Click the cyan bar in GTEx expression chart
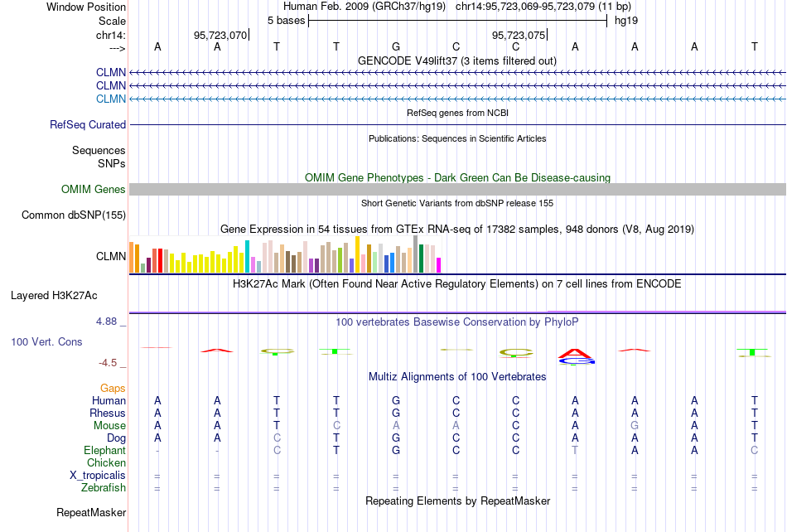 tap(247, 256)
